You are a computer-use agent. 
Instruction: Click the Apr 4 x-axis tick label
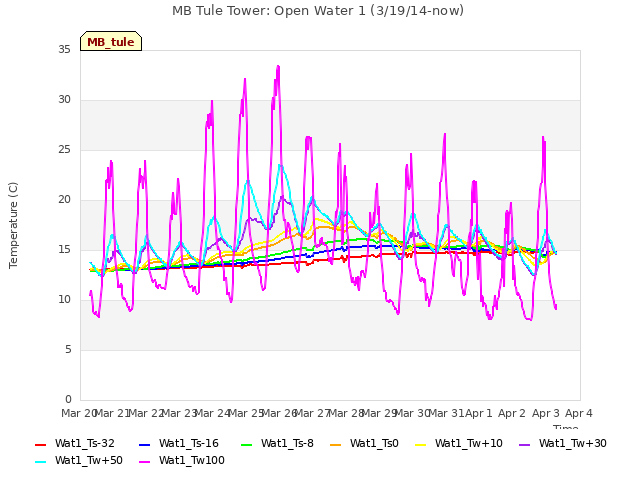[578, 413]
